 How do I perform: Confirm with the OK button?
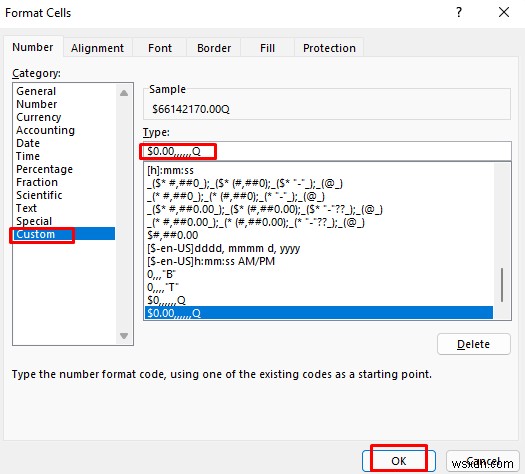398,461
